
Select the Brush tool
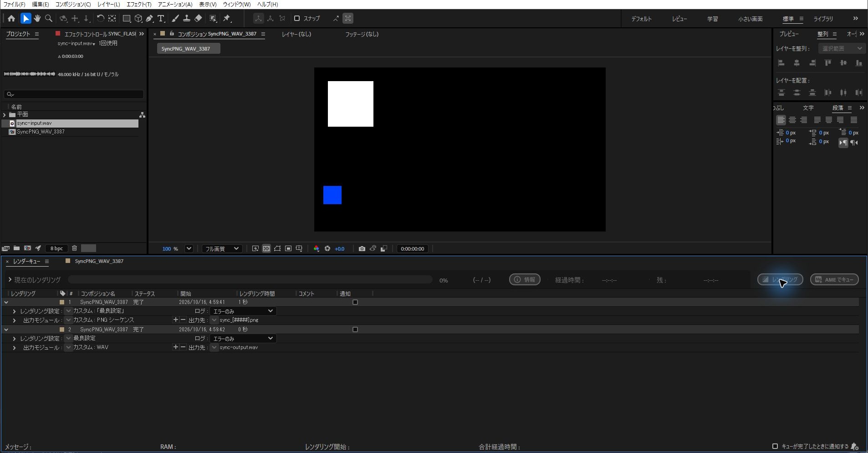pyautogui.click(x=175, y=19)
